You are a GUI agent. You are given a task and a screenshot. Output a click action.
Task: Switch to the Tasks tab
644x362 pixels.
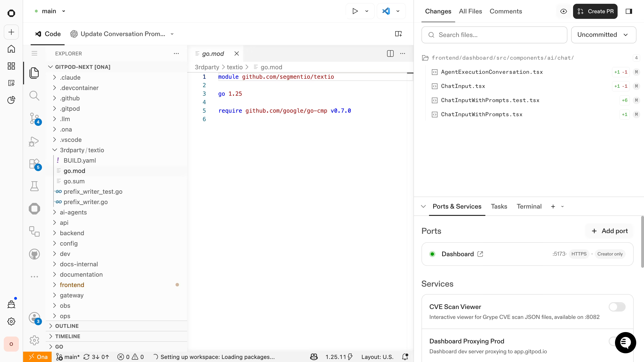pyautogui.click(x=499, y=206)
